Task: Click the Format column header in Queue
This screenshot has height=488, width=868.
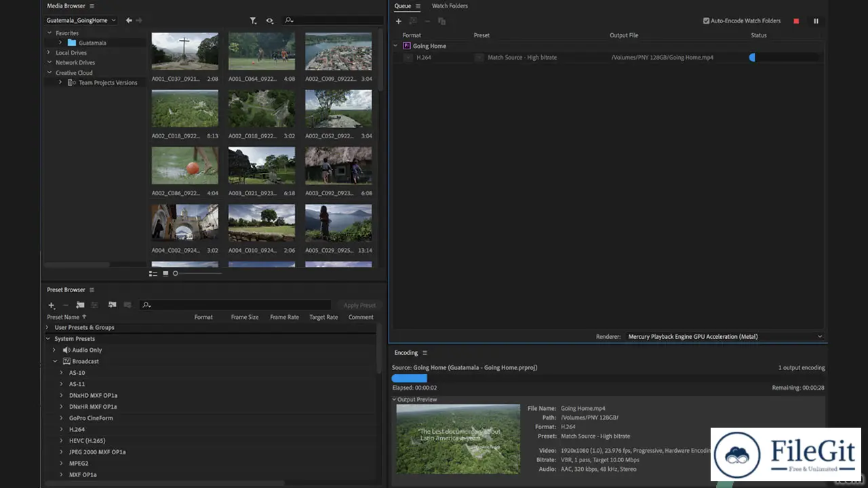Action: pyautogui.click(x=412, y=35)
